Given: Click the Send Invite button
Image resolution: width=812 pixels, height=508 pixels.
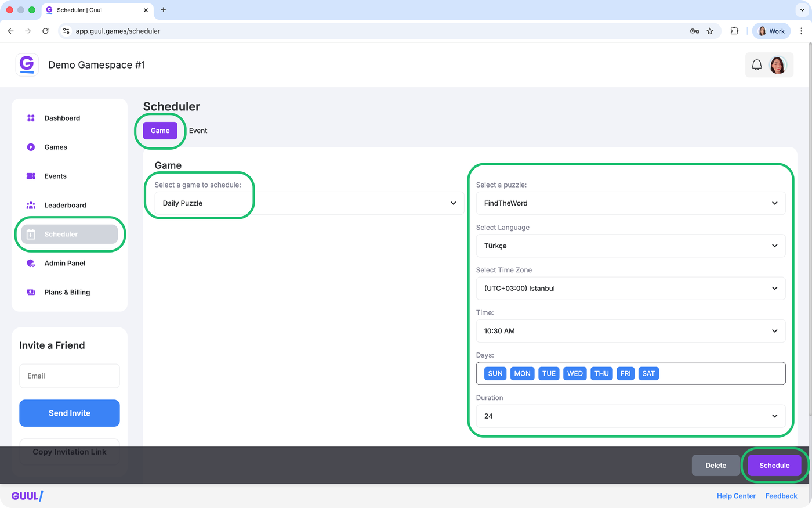Looking at the screenshot, I should point(70,413).
